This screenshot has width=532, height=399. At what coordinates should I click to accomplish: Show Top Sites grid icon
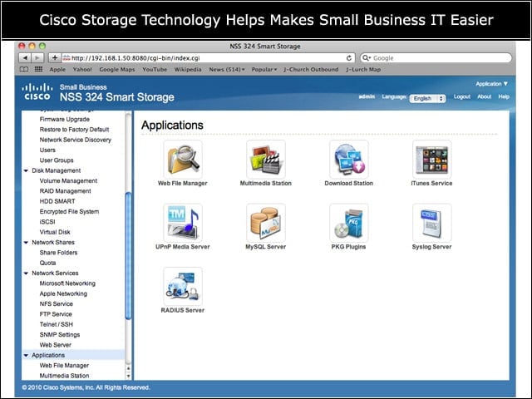point(39,69)
